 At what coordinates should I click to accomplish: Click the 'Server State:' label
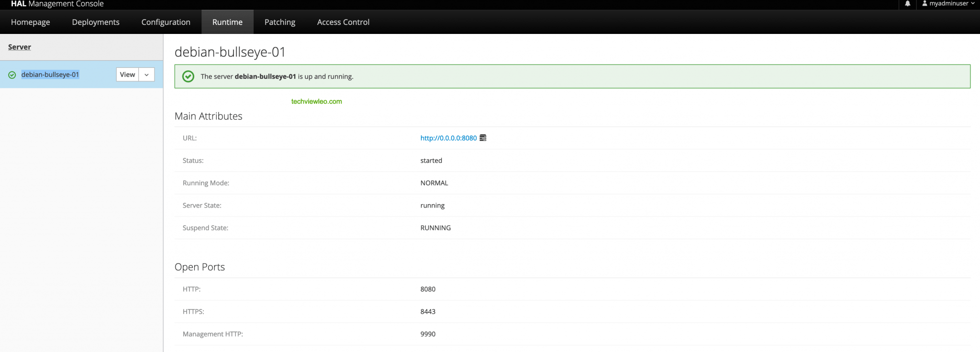click(202, 205)
